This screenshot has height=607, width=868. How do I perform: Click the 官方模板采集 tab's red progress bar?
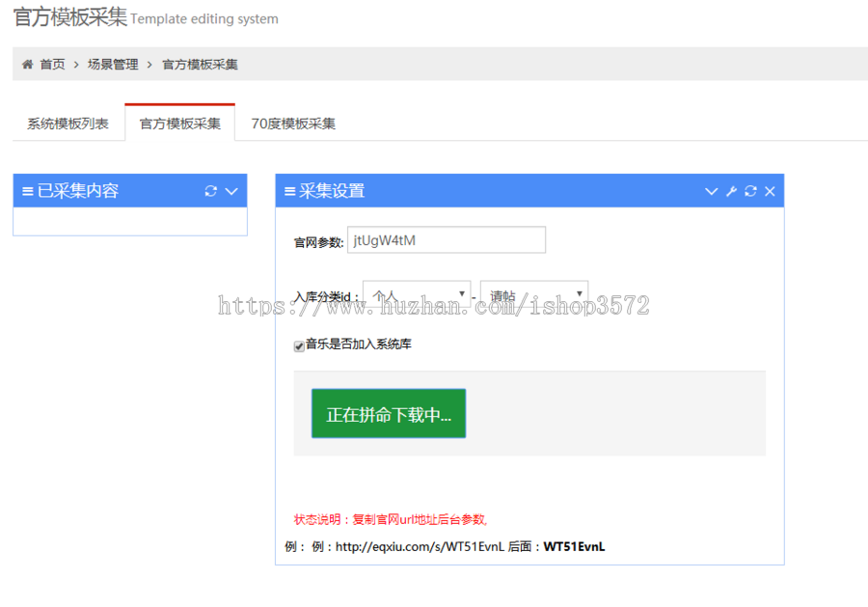click(x=179, y=99)
